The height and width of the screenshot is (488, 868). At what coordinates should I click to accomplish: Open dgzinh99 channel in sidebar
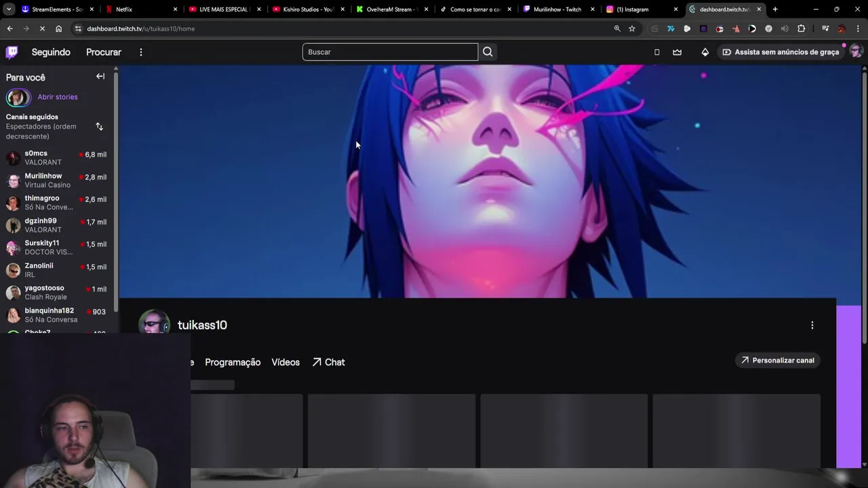58,225
